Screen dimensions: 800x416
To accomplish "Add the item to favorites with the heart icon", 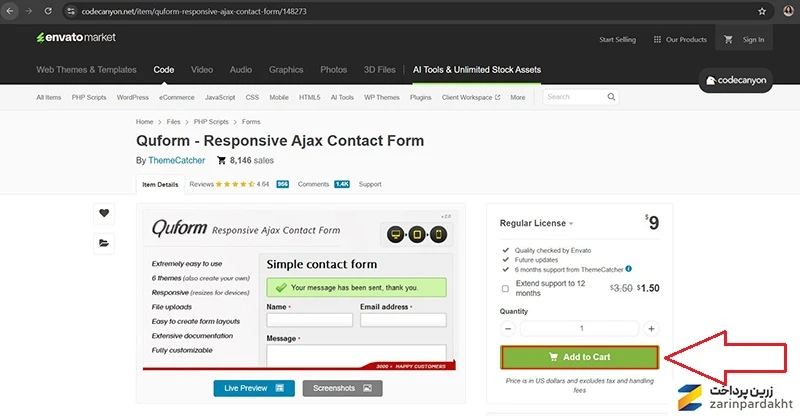I will coord(104,213).
